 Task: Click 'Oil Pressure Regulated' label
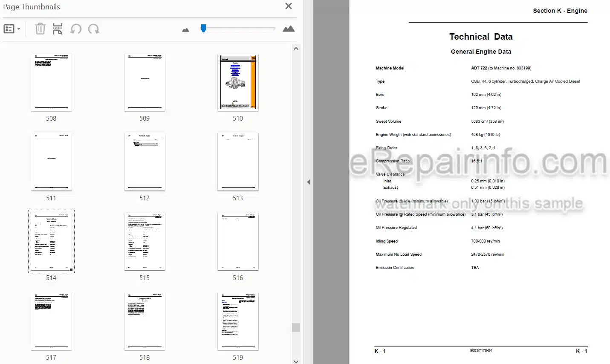(x=396, y=228)
